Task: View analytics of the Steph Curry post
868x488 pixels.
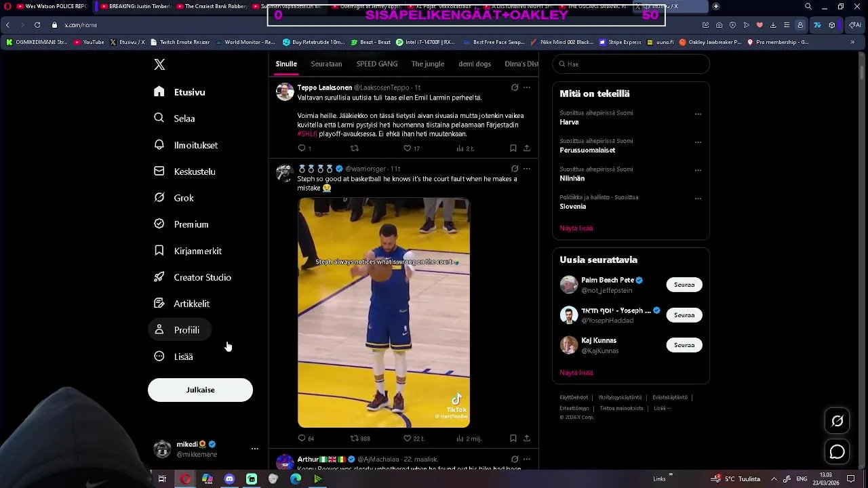Action: 469,439
